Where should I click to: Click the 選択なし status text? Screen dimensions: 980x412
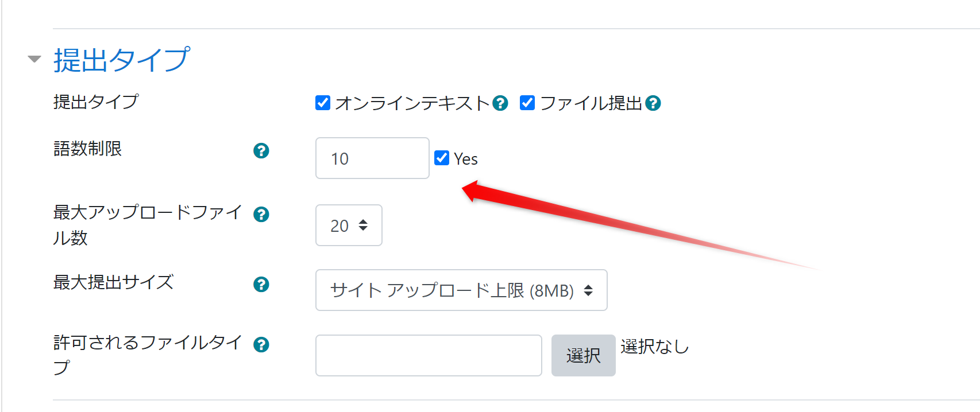point(654,347)
